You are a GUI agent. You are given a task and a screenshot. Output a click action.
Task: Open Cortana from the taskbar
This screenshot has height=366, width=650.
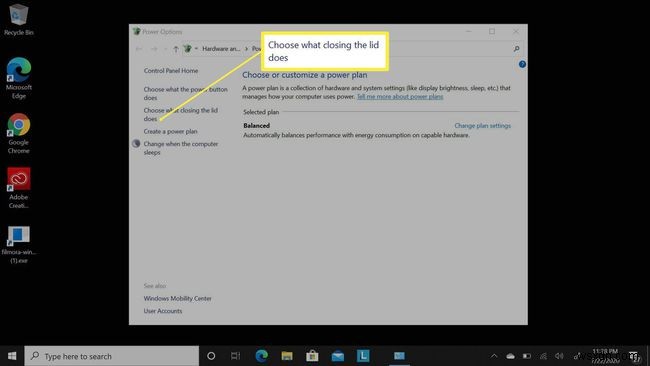pyautogui.click(x=211, y=356)
